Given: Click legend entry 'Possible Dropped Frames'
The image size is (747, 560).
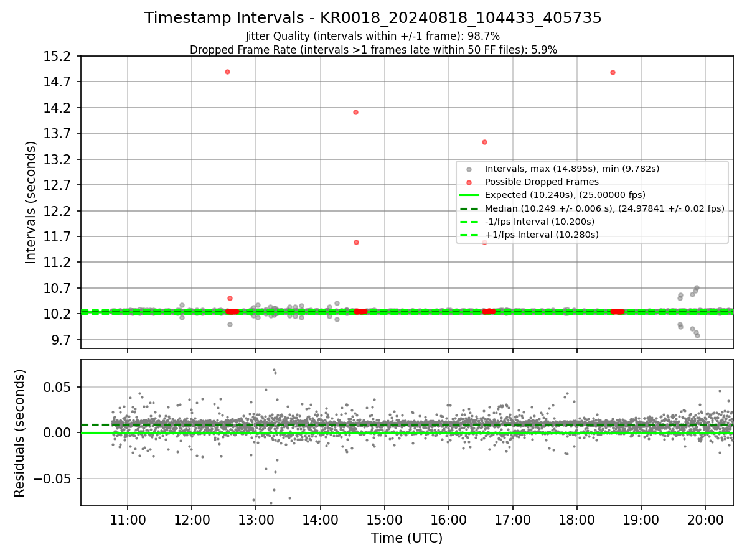Looking at the screenshot, I should point(542,182).
